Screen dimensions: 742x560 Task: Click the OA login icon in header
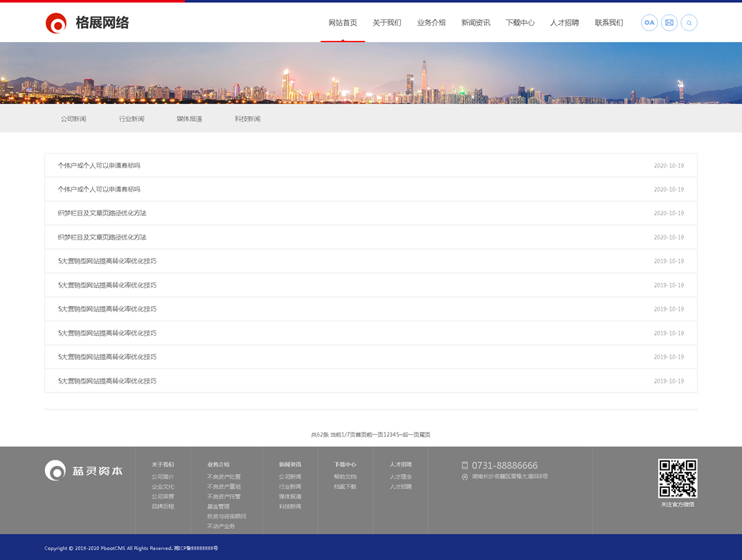point(649,23)
